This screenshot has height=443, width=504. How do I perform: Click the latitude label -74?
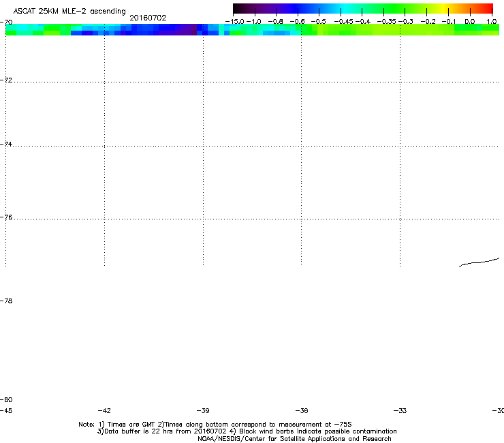[6, 144]
